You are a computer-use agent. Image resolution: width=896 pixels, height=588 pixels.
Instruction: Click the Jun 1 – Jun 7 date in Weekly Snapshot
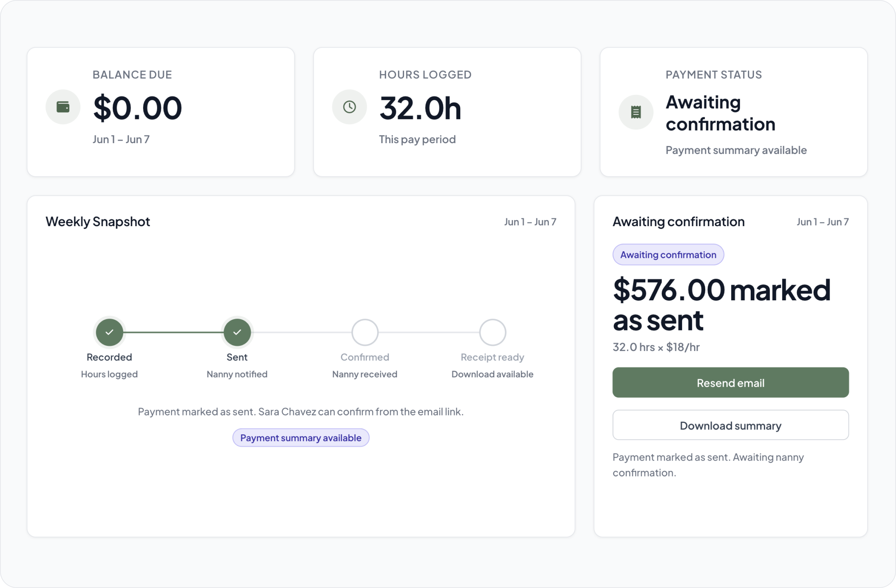tap(530, 222)
